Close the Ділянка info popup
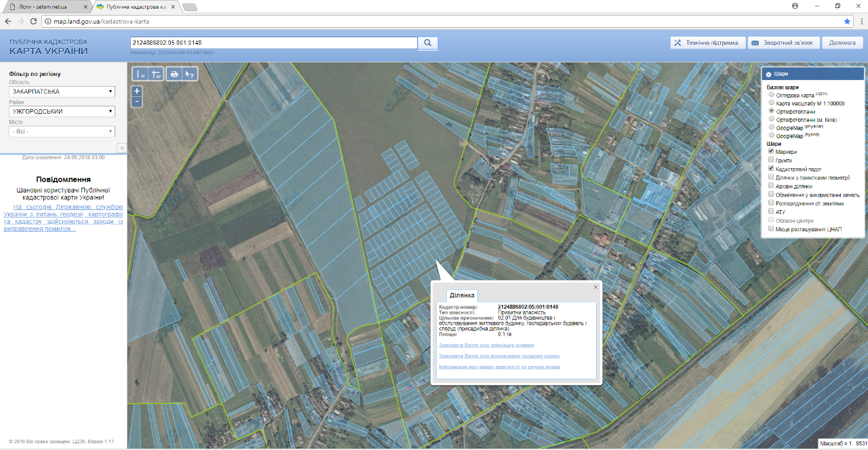This screenshot has width=868, height=450. point(596,287)
